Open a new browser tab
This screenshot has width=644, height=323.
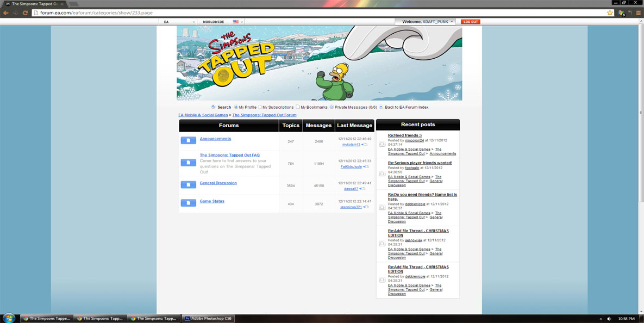coord(73,4)
